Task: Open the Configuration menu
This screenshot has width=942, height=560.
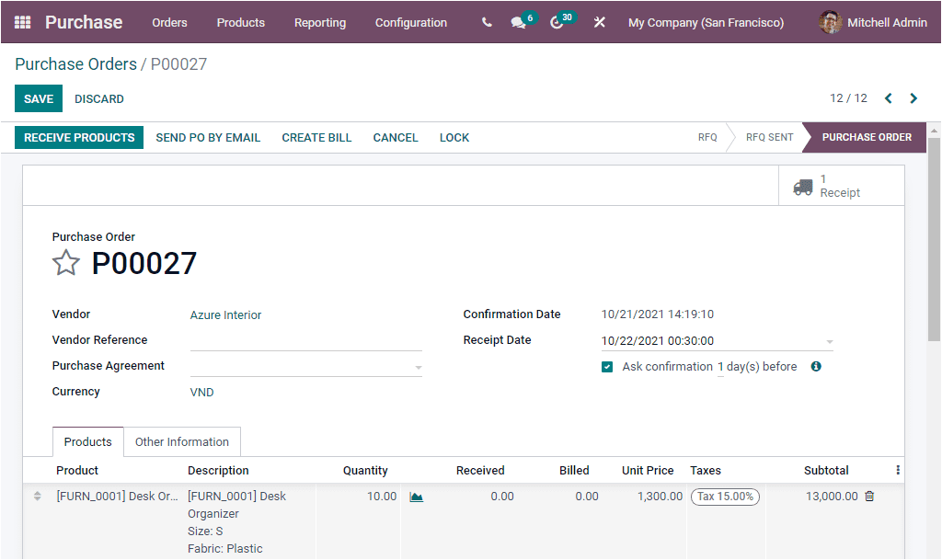Action: tap(410, 22)
